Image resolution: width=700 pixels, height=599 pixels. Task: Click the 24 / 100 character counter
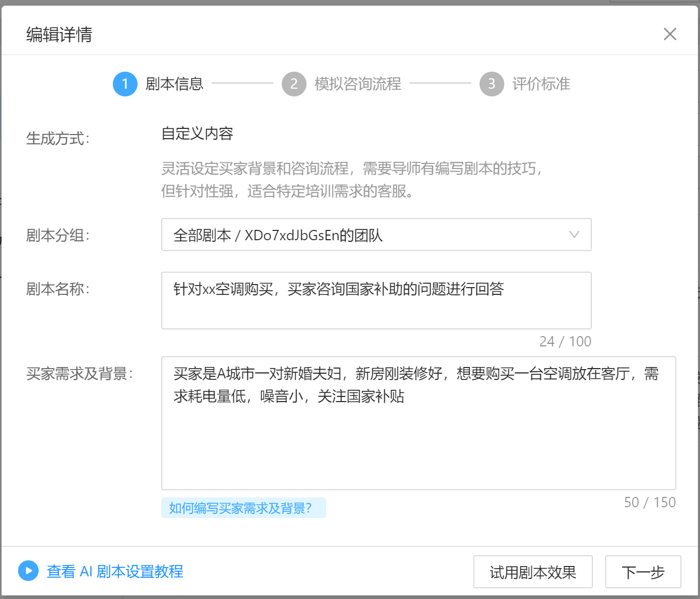pyautogui.click(x=565, y=341)
